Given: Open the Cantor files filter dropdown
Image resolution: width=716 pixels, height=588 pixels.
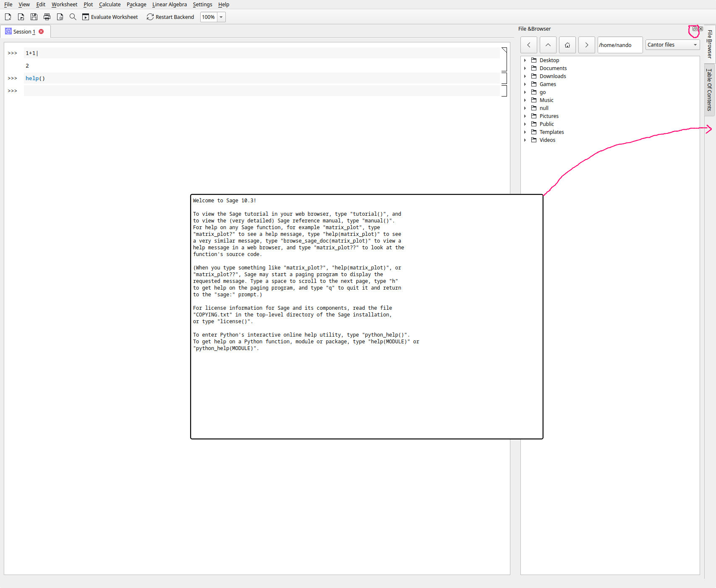Looking at the screenshot, I should point(673,45).
